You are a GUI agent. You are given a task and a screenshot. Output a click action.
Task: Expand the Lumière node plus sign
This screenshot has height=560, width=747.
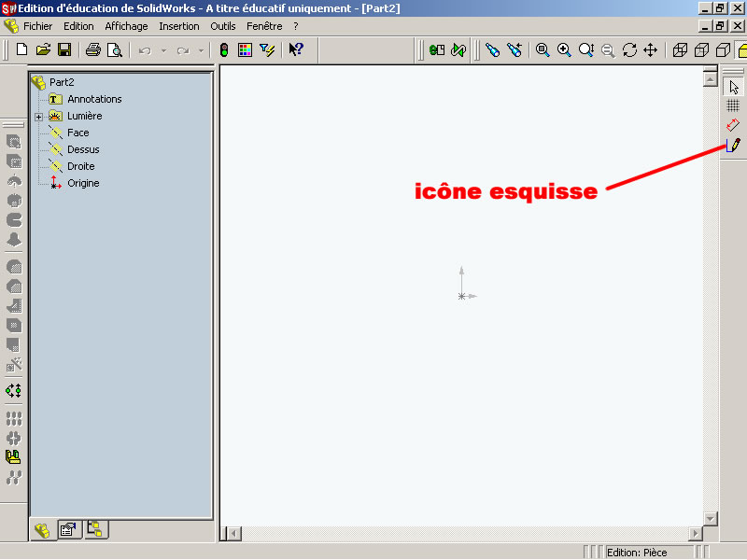pos(38,117)
